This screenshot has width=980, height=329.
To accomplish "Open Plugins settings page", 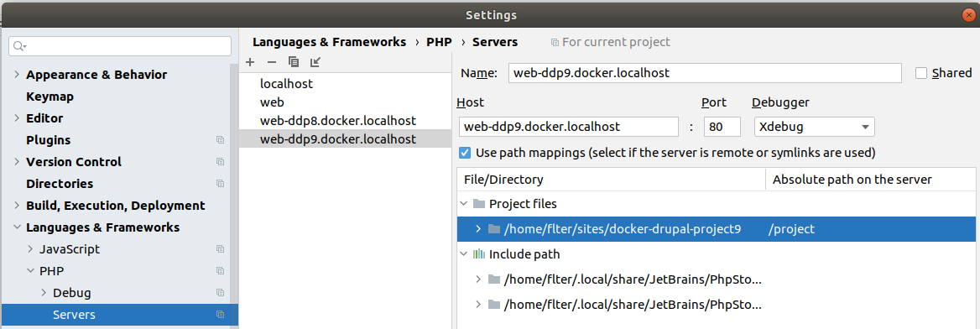I will 48,140.
